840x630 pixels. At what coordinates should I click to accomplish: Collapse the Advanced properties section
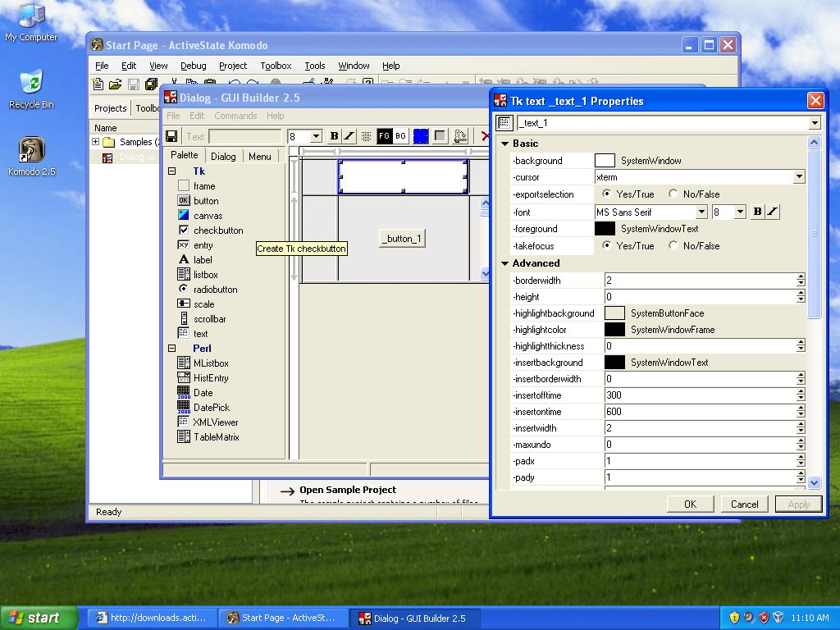pos(504,263)
